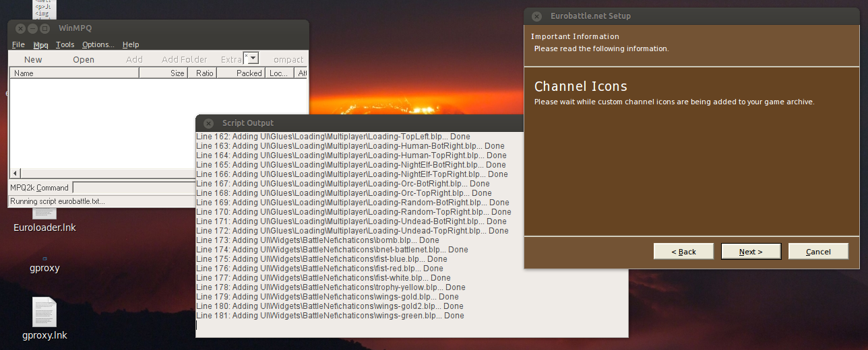868x350 pixels.
Task: Sort by the Ratio column header
Action: 202,73
